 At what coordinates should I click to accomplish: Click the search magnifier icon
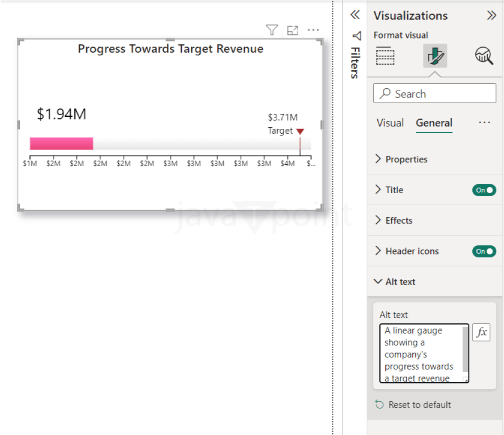point(385,93)
